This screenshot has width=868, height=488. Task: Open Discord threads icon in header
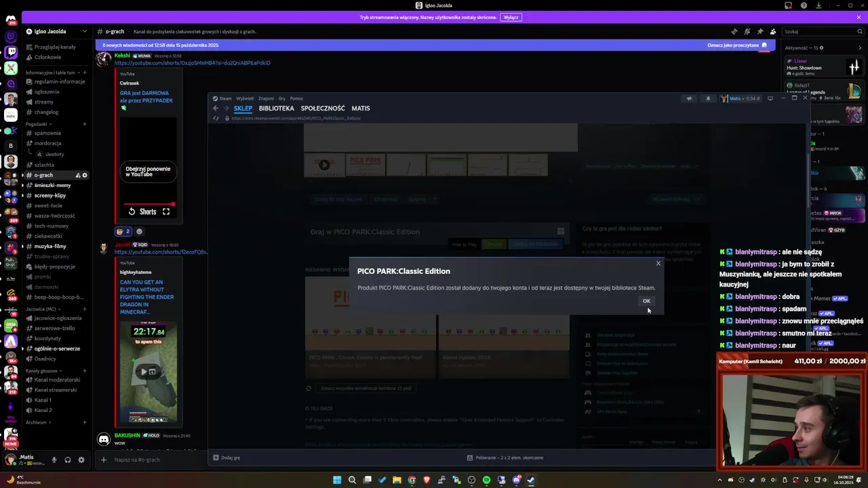pos(734,31)
